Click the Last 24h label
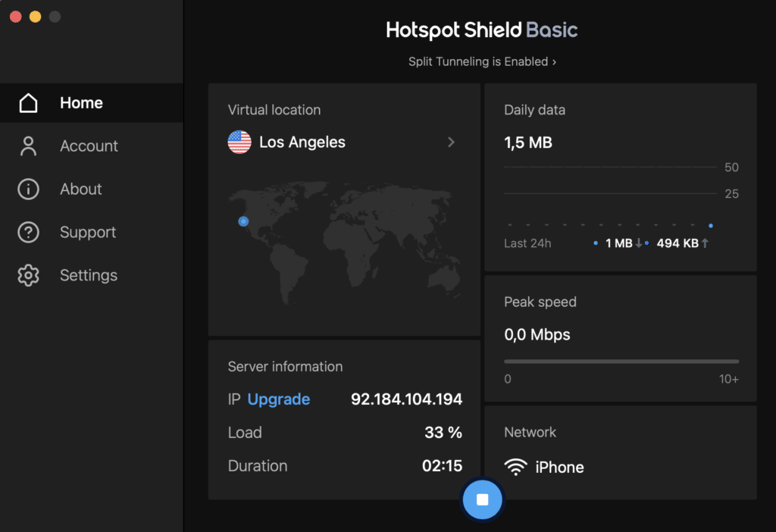This screenshot has width=776, height=532. point(527,243)
